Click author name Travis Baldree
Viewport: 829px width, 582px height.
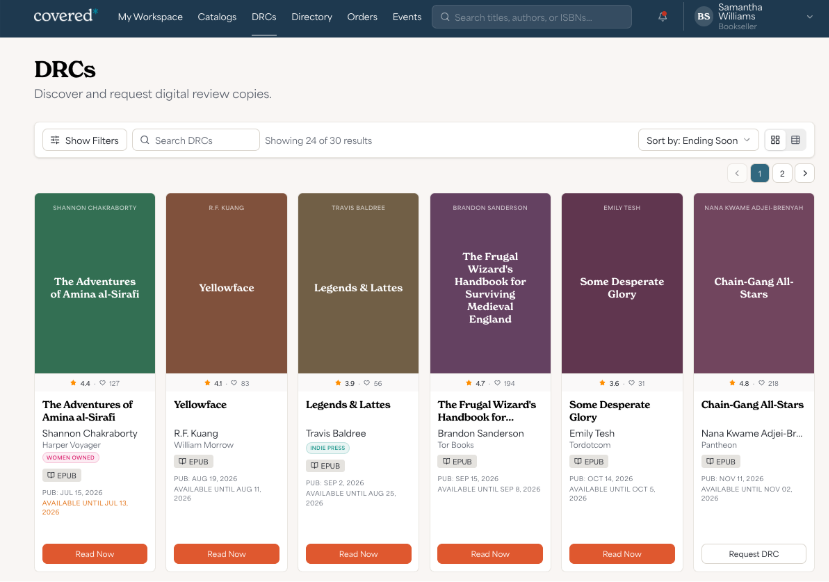336,433
